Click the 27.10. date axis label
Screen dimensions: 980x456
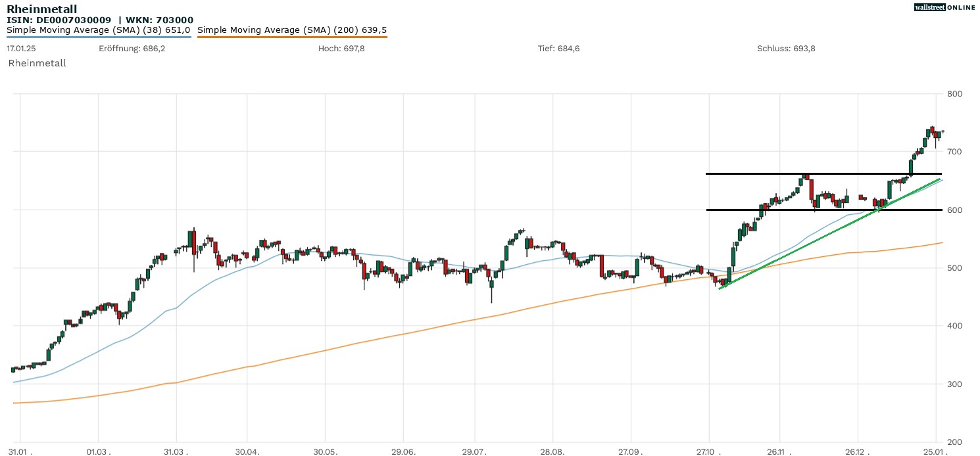coord(708,452)
